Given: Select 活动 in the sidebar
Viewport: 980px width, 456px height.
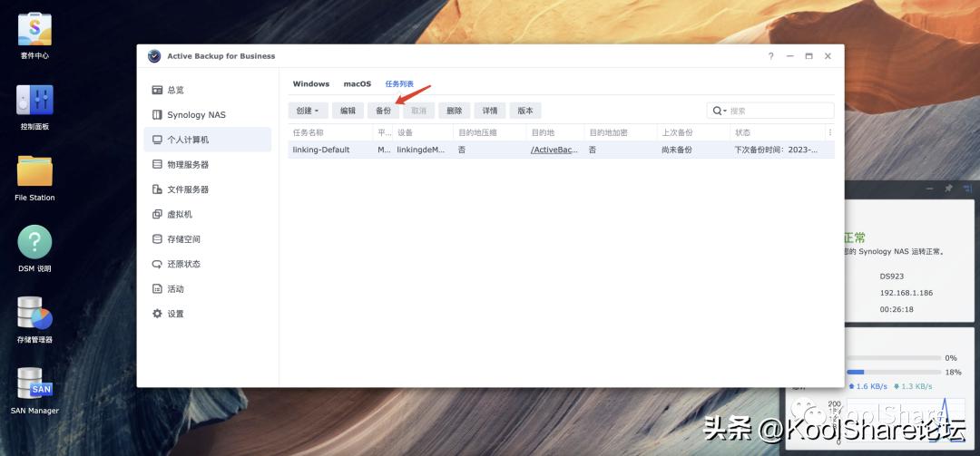Looking at the screenshot, I should click(x=208, y=288).
